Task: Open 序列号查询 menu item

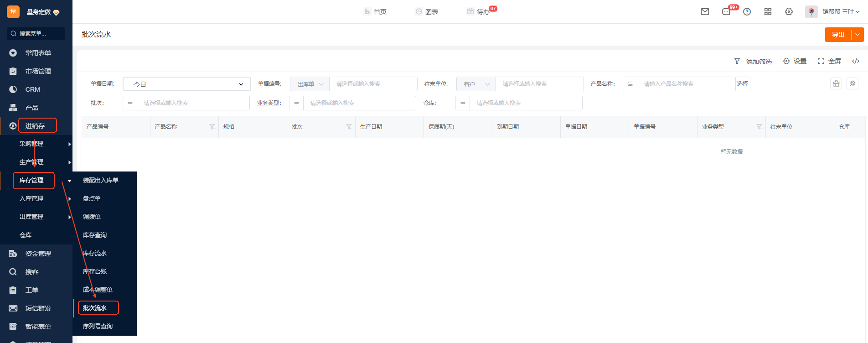Action: [x=98, y=326]
